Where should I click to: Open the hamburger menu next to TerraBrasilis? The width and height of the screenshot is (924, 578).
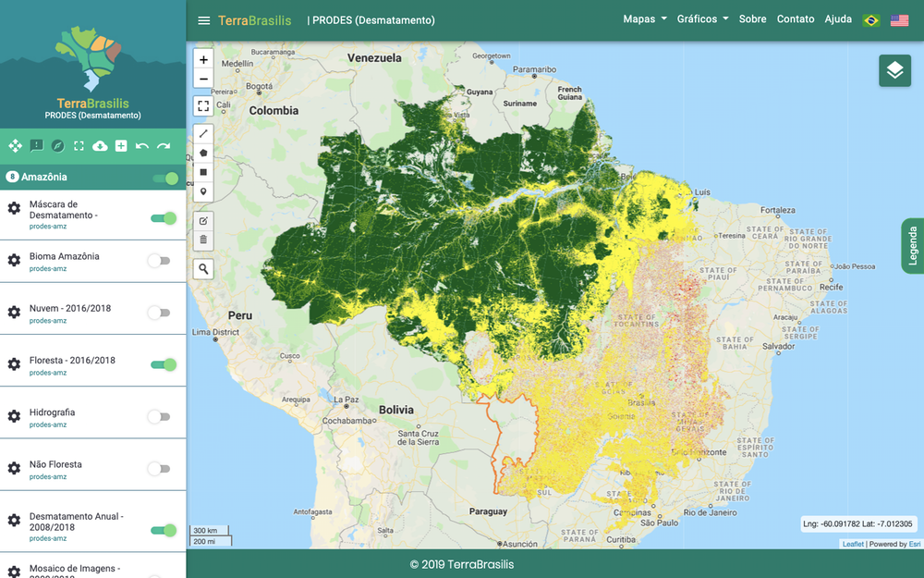tap(203, 19)
